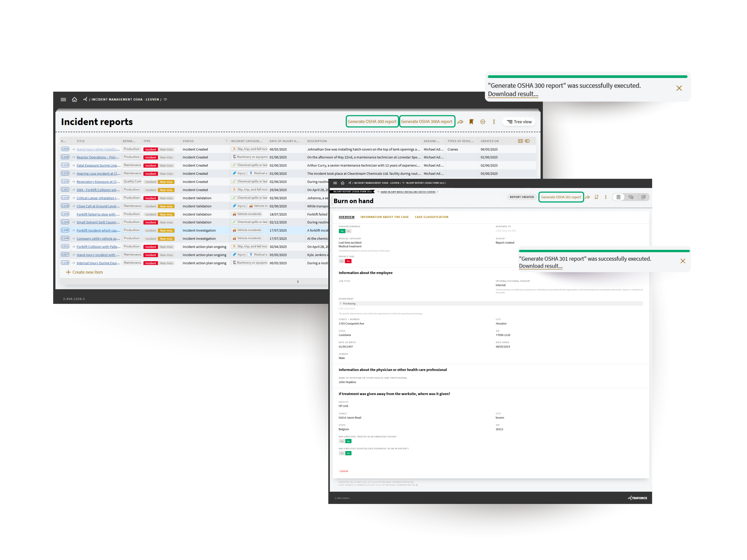747x560 pixels.
Task: Click incident number badge 1140
Action: click(65, 230)
